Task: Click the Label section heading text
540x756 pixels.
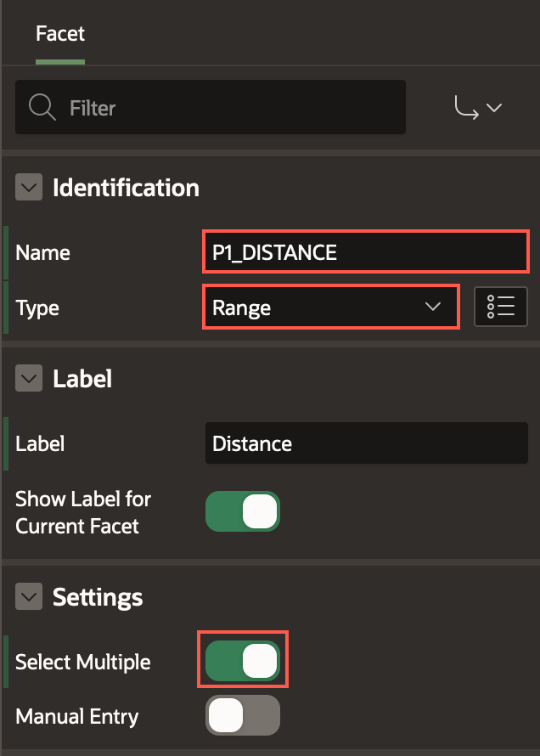Action: point(82,379)
